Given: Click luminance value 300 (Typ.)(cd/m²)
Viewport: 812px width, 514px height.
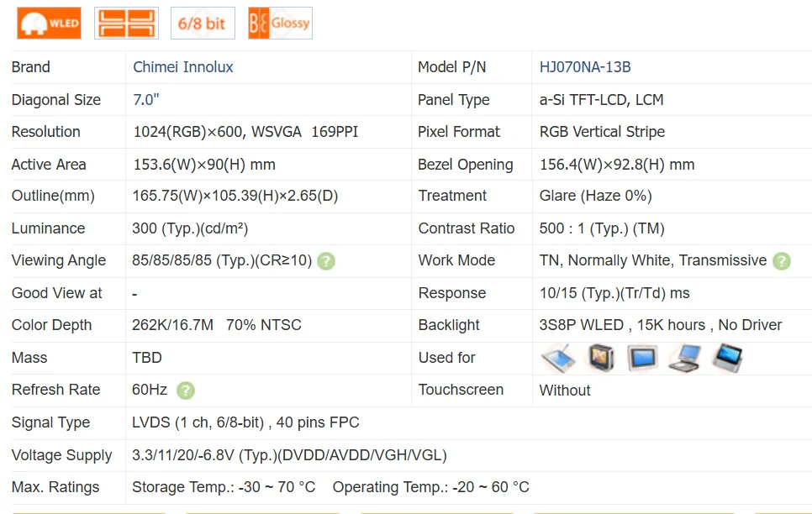Looking at the screenshot, I should [190, 228].
